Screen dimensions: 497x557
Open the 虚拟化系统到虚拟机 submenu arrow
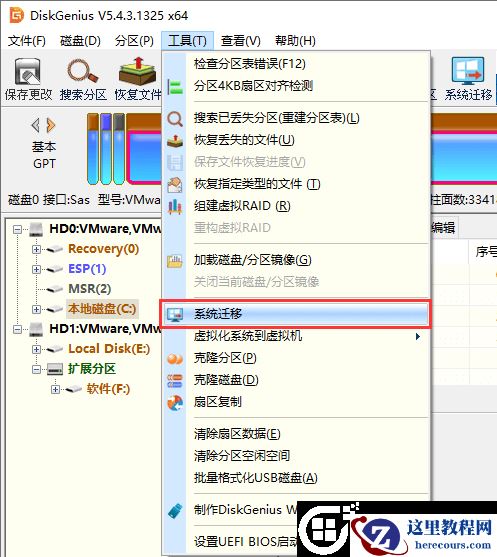click(418, 336)
